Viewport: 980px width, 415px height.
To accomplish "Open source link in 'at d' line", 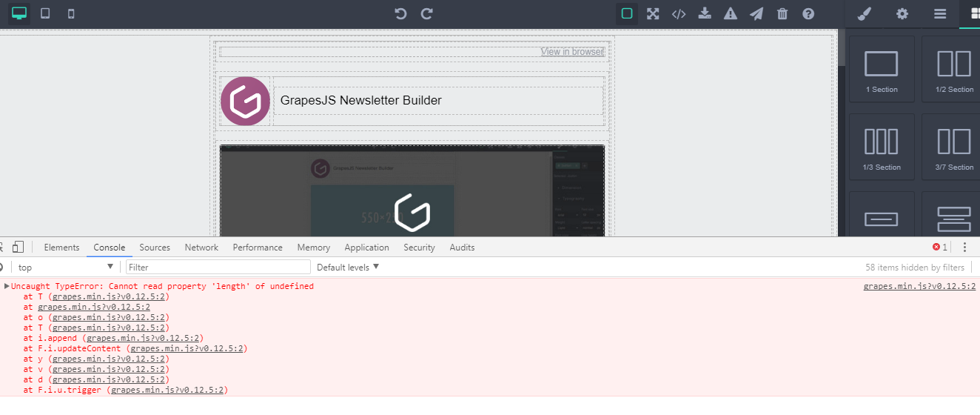I will pos(108,379).
